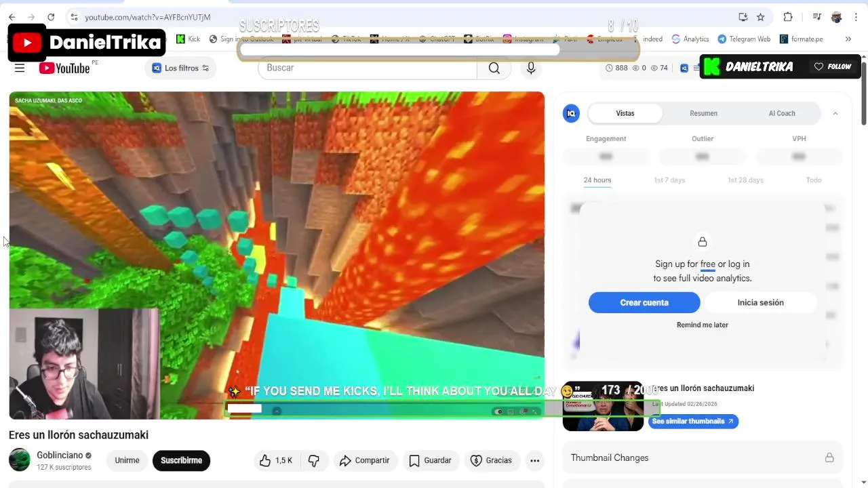
Task: Click the Unirme membership button
Action: click(127, 460)
